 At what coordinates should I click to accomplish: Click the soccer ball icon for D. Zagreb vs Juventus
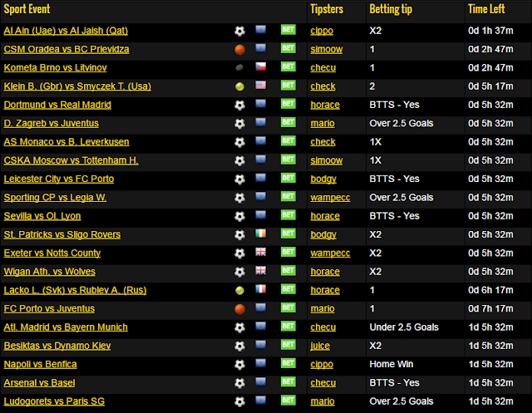[240, 124]
